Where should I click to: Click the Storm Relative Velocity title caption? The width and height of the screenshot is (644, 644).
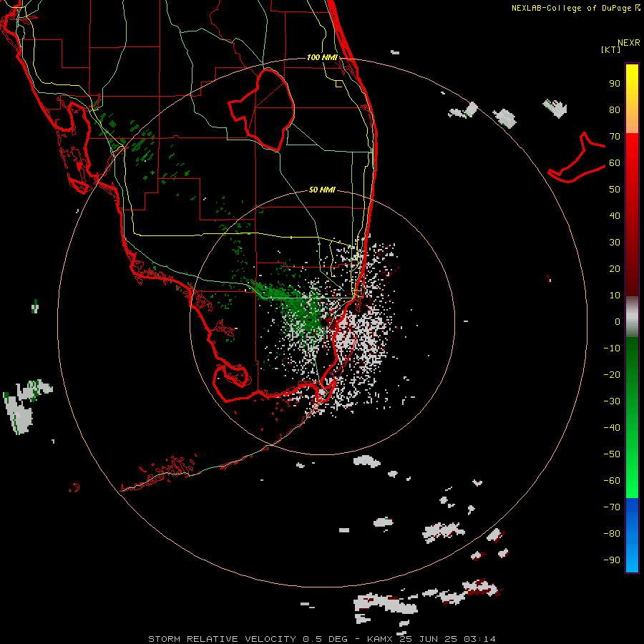click(x=322, y=639)
